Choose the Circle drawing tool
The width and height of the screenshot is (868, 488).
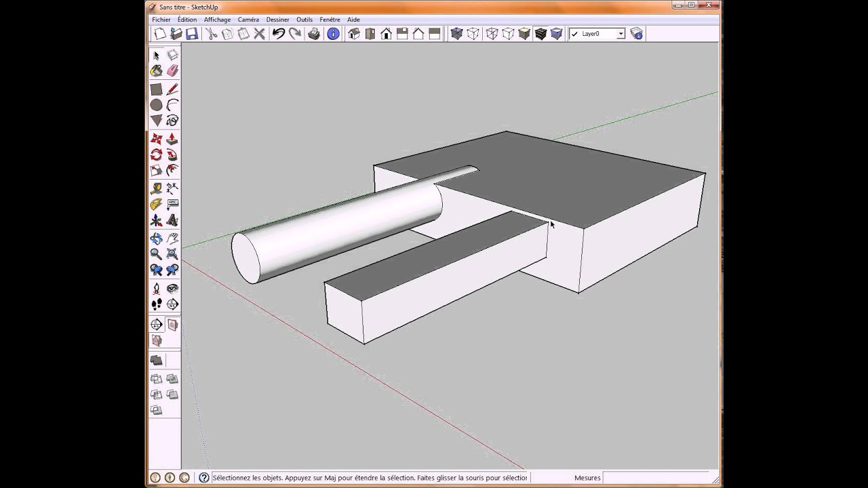157,105
